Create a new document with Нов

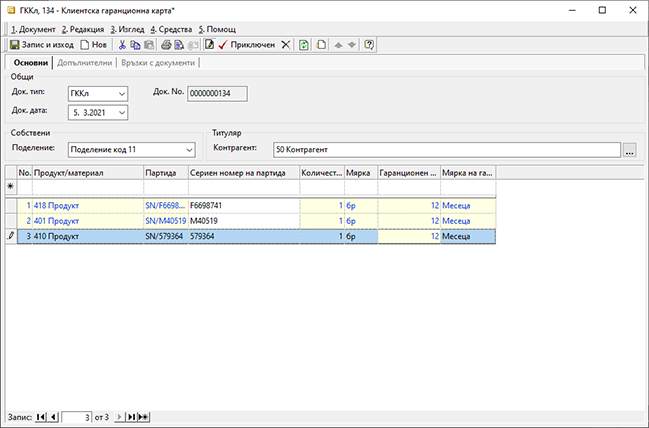[94, 45]
